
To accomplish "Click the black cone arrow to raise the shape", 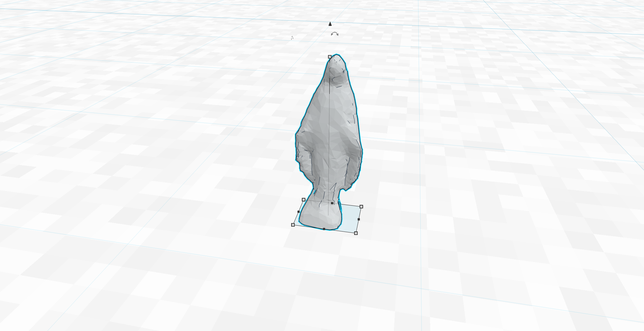I will click(x=330, y=24).
